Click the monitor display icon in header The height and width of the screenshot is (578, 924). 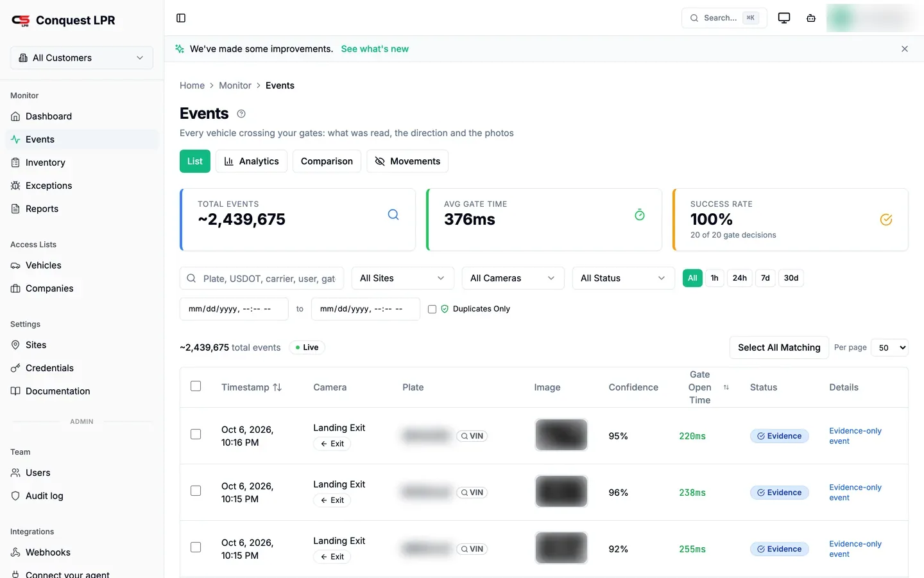pyautogui.click(x=784, y=18)
